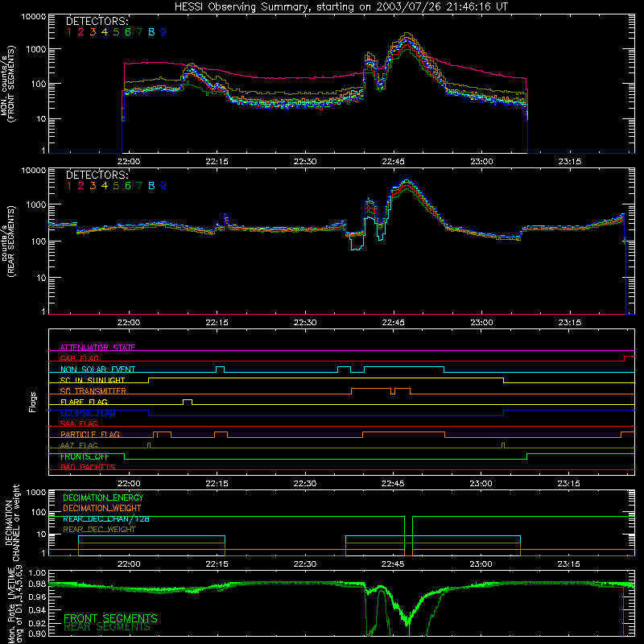The height and width of the screenshot is (644, 644).
Task: Select blue detector 9 in rear segments legend
Action: pyautogui.click(x=163, y=186)
